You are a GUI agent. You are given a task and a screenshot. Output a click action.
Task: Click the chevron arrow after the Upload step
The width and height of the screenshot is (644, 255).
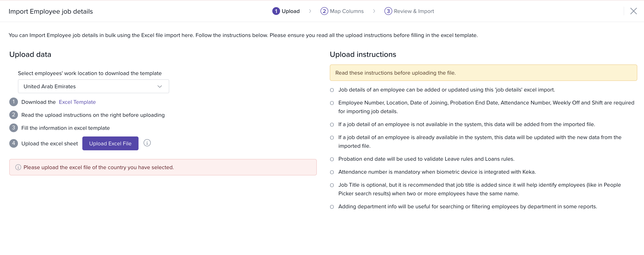pyautogui.click(x=310, y=11)
